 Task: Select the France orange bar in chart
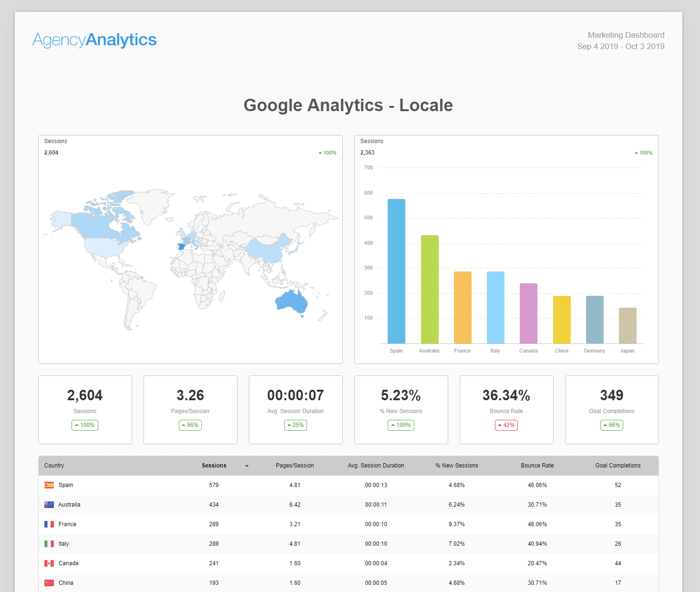pyautogui.click(x=463, y=307)
